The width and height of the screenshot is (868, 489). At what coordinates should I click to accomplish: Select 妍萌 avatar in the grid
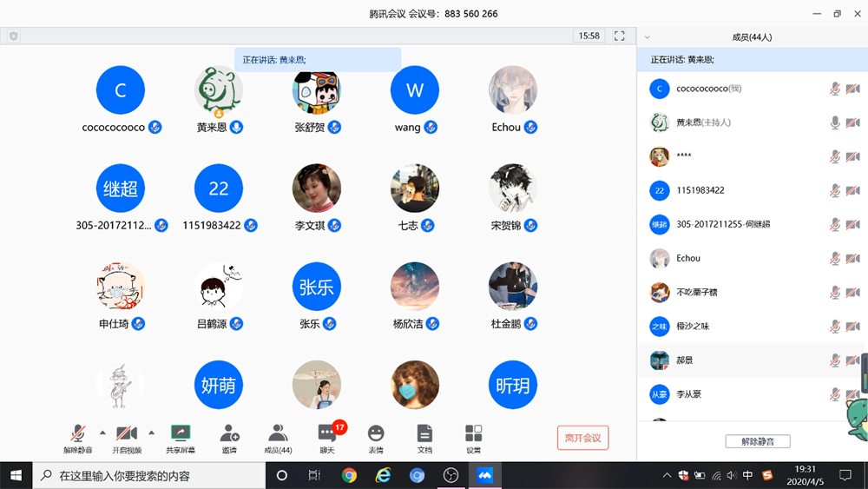coord(219,385)
